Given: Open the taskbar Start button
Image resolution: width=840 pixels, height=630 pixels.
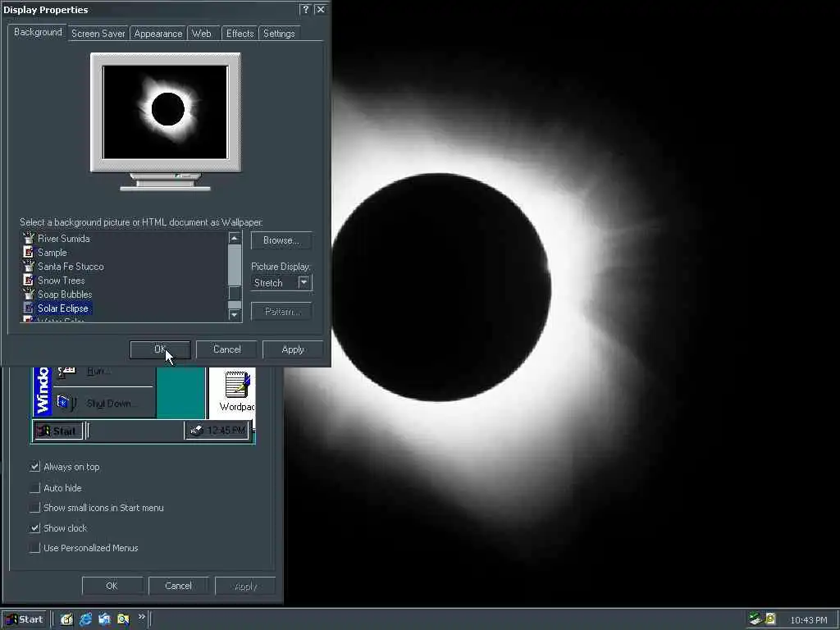Looking at the screenshot, I should pos(25,619).
